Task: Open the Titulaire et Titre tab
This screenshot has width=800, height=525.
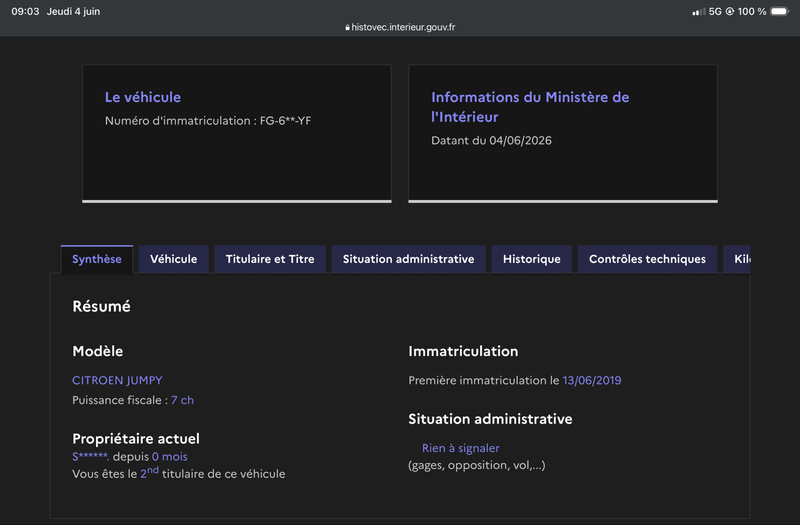Action: click(270, 259)
